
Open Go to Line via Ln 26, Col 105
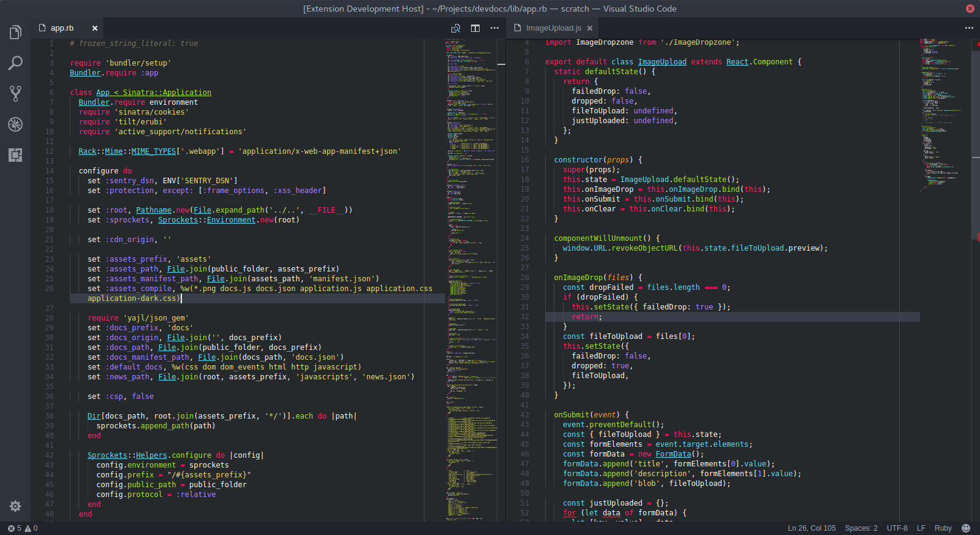(x=812, y=528)
